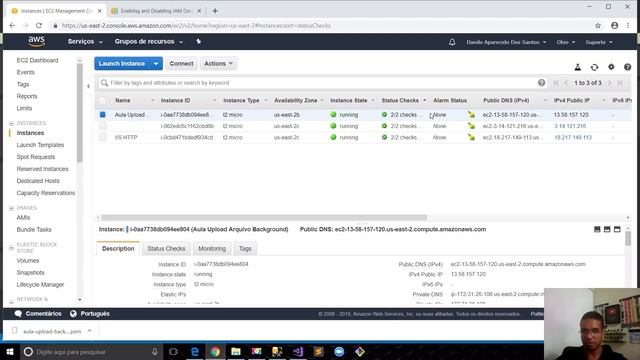Open a new browser tab

[215, 11]
